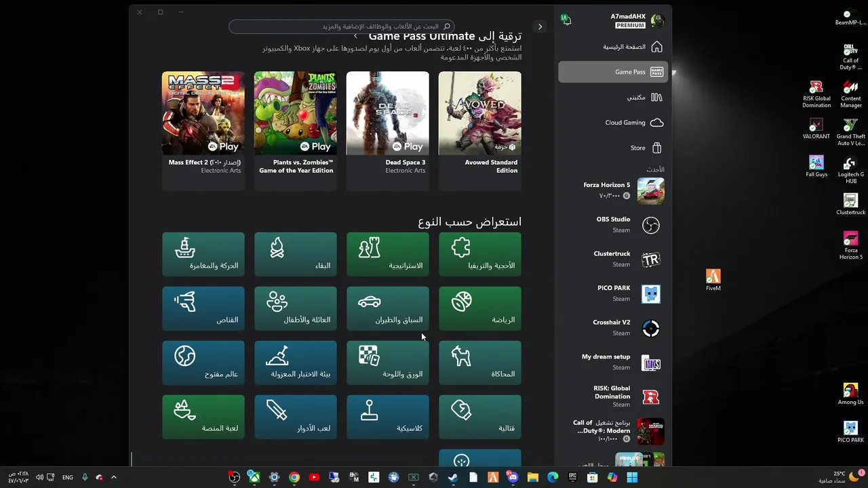Browse the Platformer (لعبة المنصة) tile
This screenshot has height=488, width=868.
pos(203,417)
